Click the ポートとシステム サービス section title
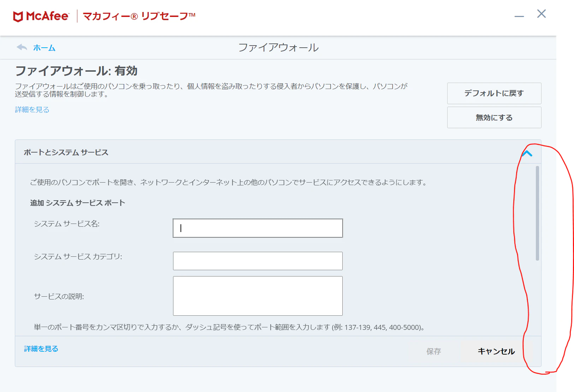574x392 pixels. point(66,152)
